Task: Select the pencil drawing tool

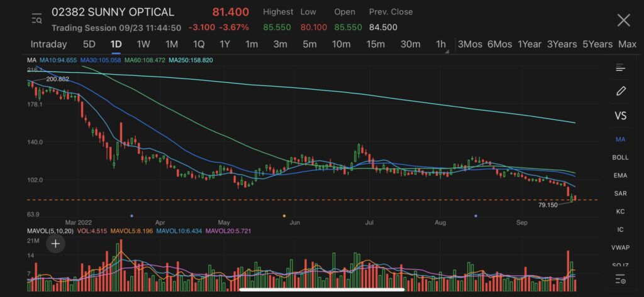Action: tap(621, 90)
